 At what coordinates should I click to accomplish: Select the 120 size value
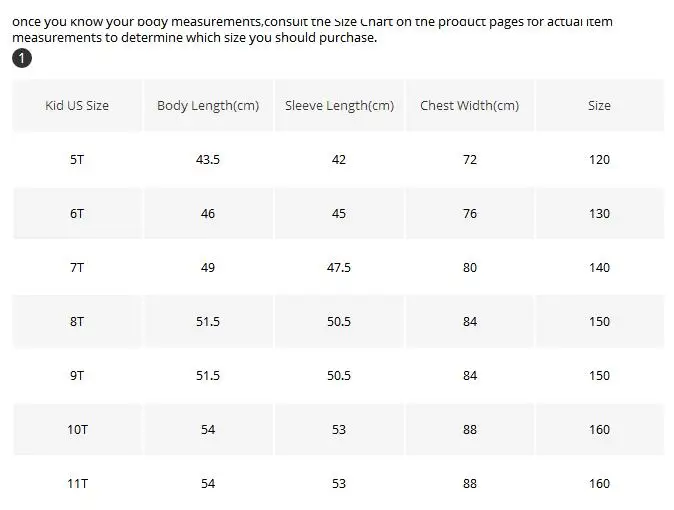pyautogui.click(x=600, y=160)
